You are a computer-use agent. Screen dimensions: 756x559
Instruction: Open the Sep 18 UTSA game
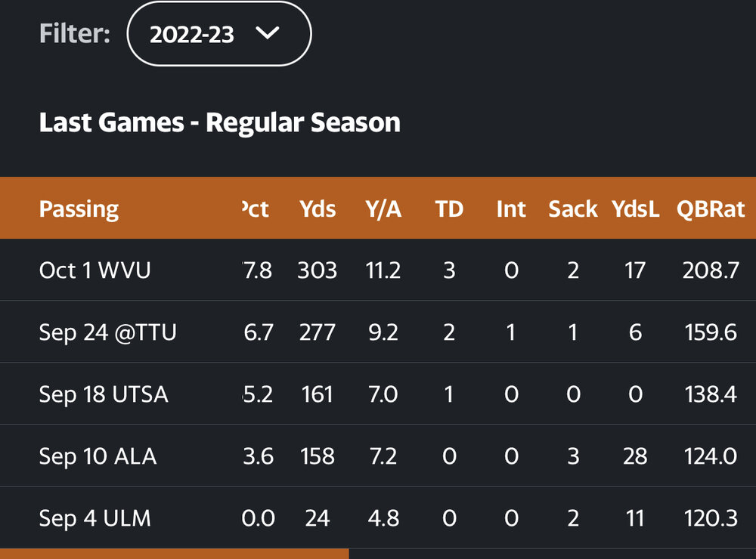[104, 394]
